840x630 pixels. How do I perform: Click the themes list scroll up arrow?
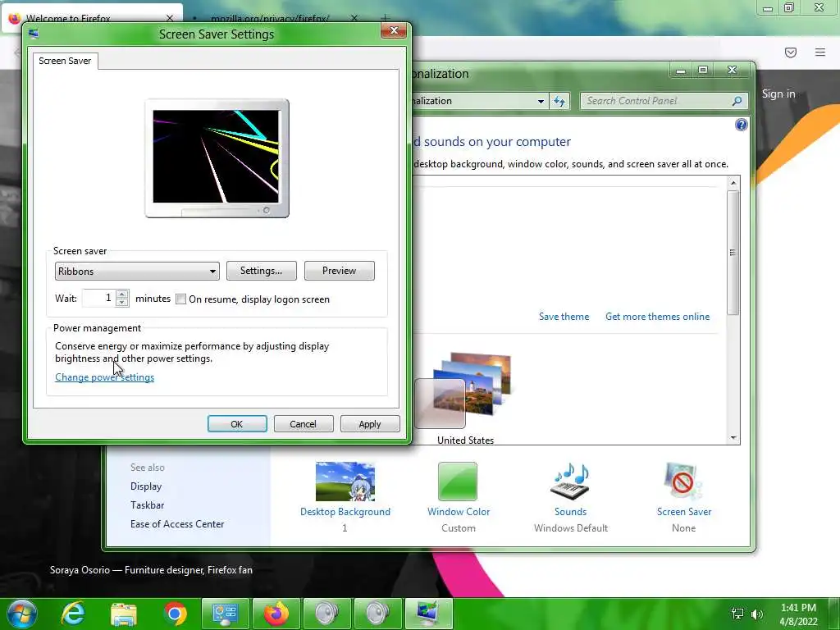[733, 183]
